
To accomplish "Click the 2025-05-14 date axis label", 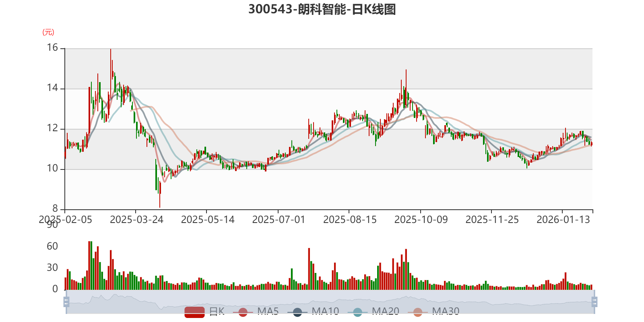I will tap(208, 220).
